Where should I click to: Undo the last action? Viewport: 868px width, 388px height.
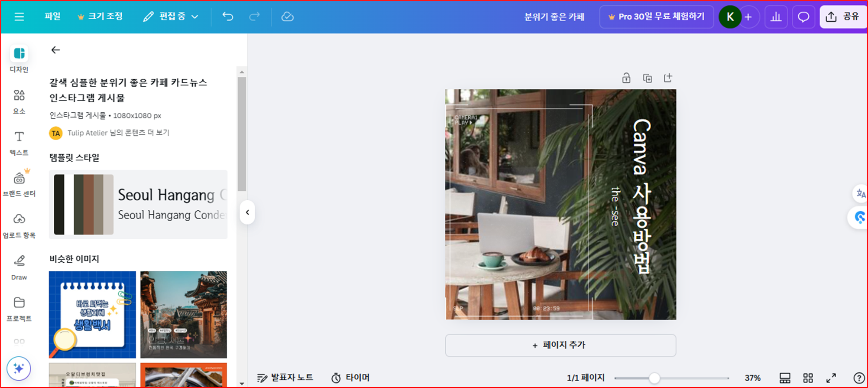[228, 16]
